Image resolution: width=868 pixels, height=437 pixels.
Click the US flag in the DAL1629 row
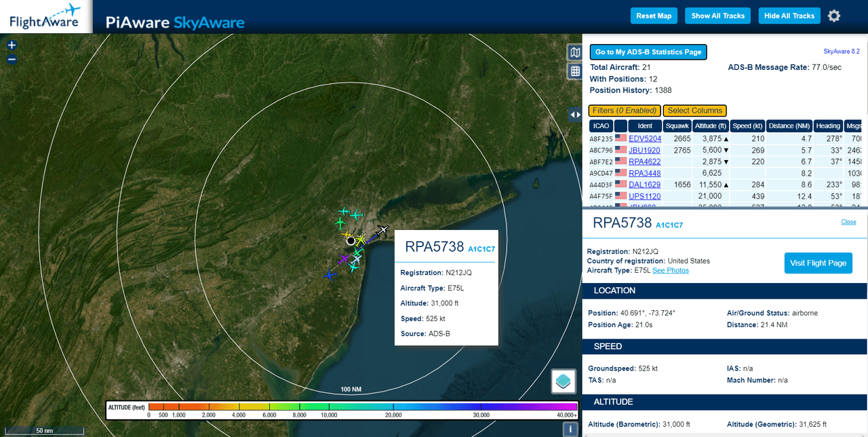point(620,185)
